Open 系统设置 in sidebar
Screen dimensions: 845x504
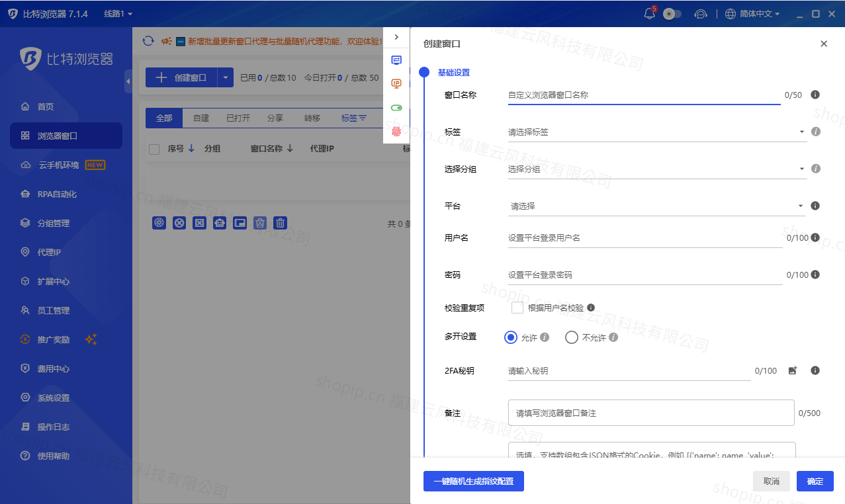(x=66, y=398)
